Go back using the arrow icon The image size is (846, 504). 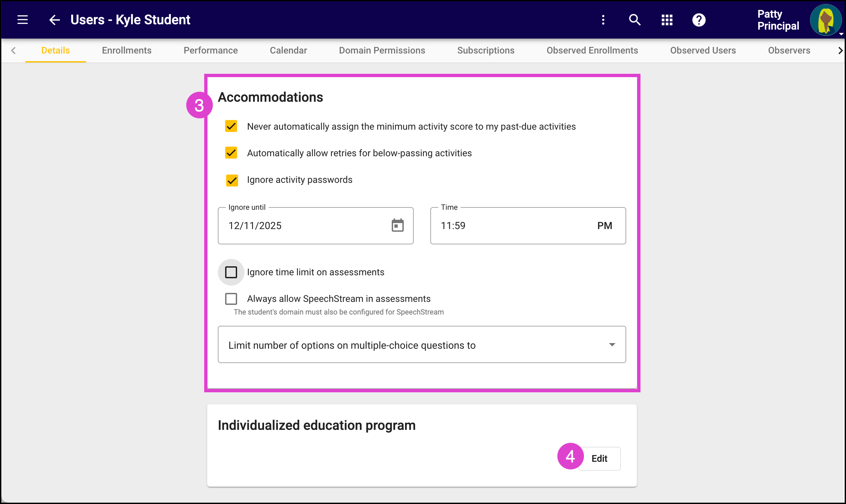click(54, 20)
